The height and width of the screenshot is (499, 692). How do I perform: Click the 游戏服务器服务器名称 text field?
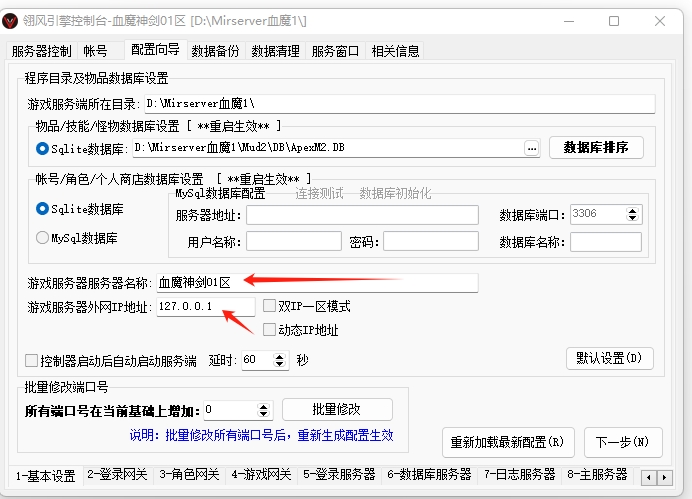317,283
